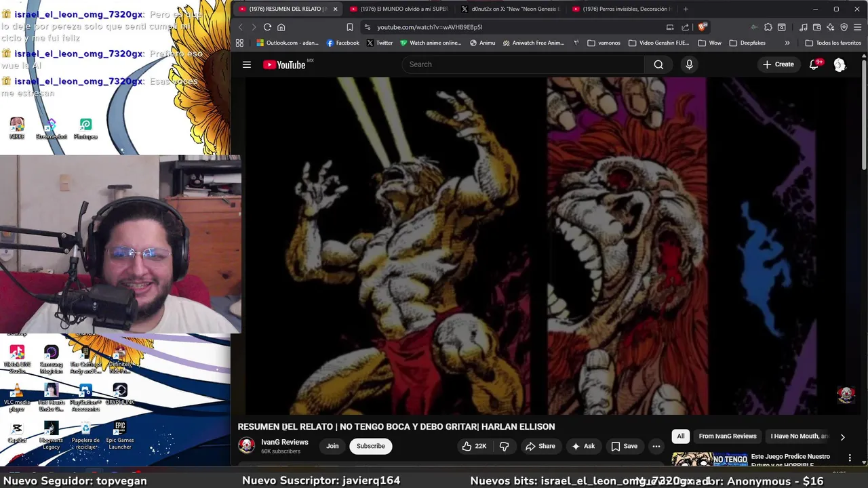This screenshot has width=868, height=488.
Task: Open the Twitter bookmark
Action: pyautogui.click(x=380, y=43)
